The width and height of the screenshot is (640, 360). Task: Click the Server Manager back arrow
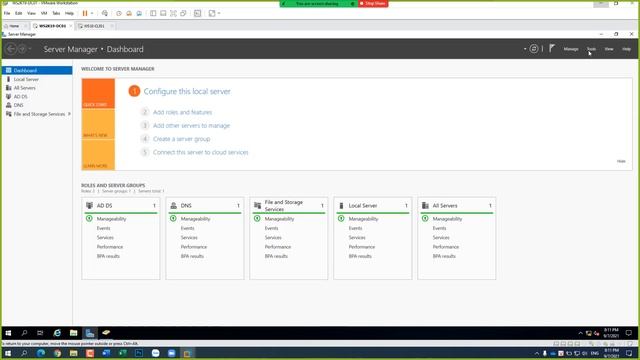pos(11,49)
